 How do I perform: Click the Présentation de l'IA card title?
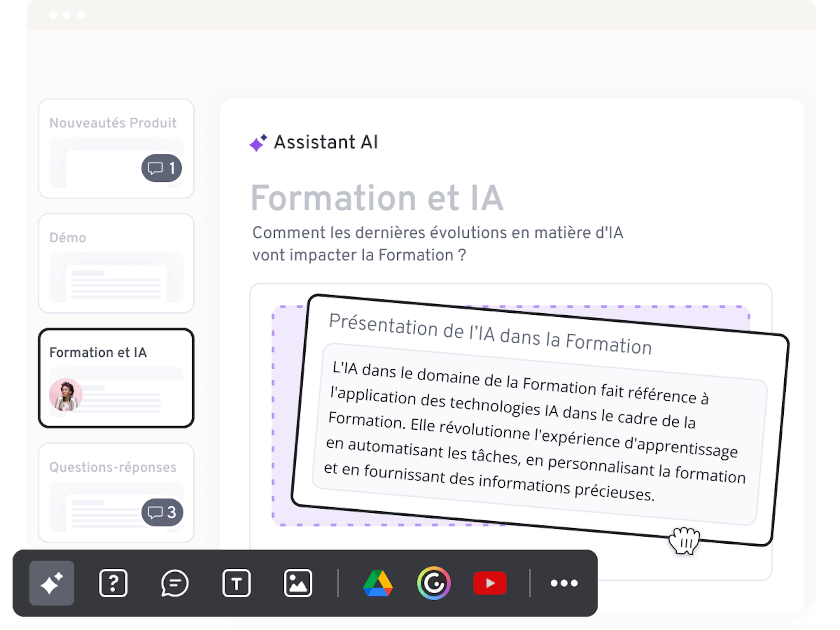(x=490, y=334)
